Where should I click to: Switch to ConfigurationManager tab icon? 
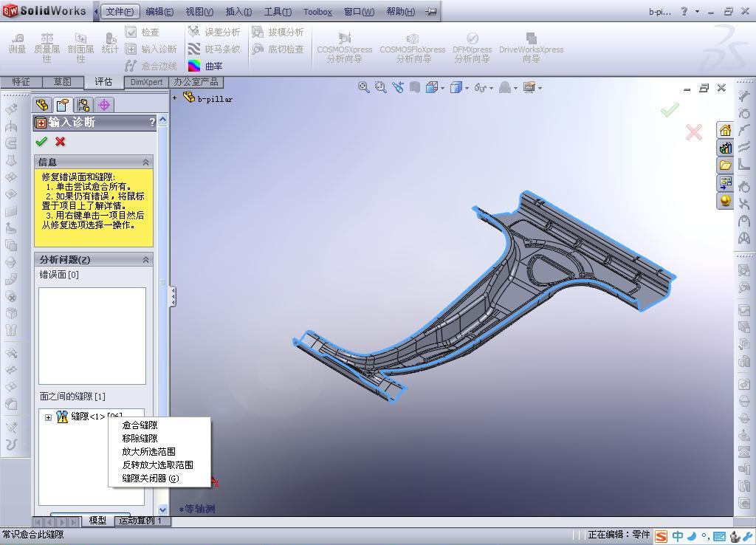(83, 105)
